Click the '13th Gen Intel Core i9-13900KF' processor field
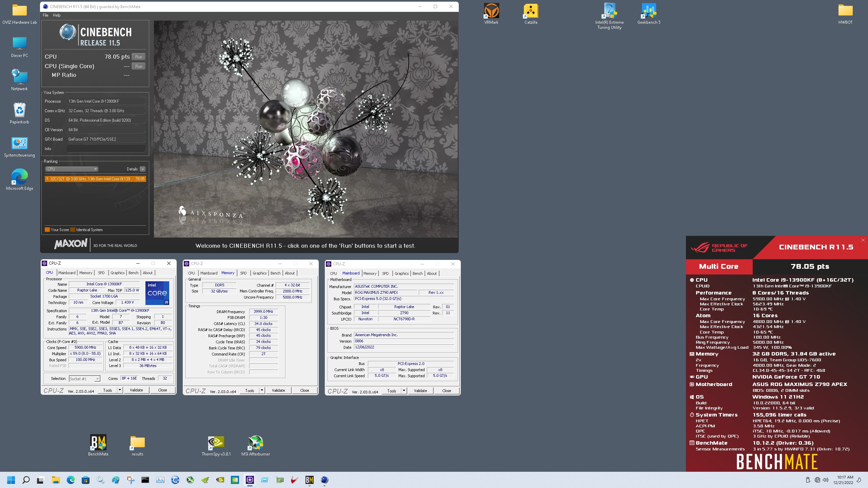 (106, 101)
